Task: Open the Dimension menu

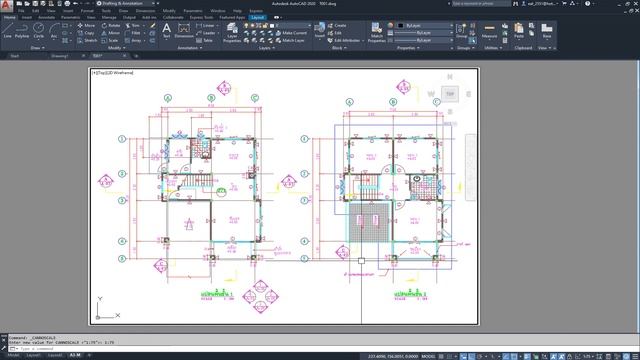Action: pyautogui.click(x=145, y=11)
